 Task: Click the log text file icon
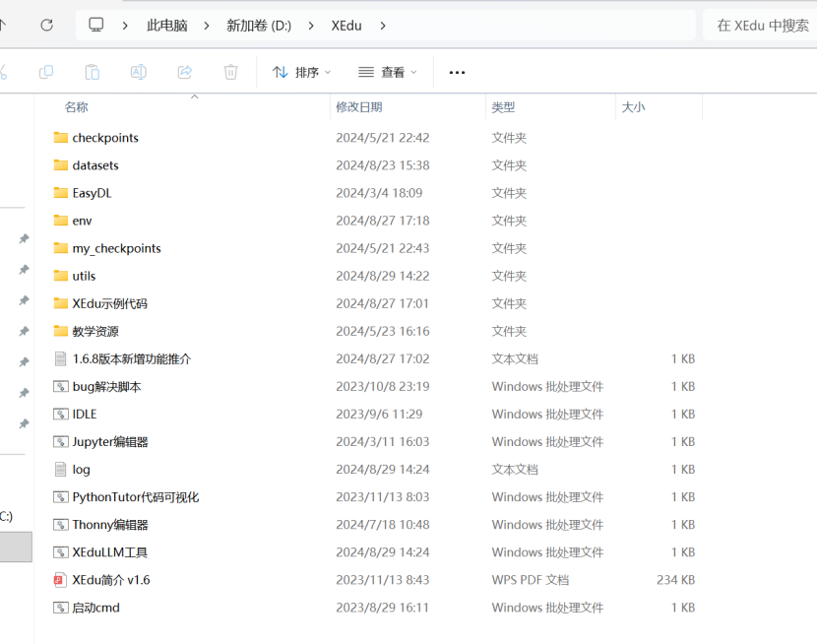pos(60,469)
